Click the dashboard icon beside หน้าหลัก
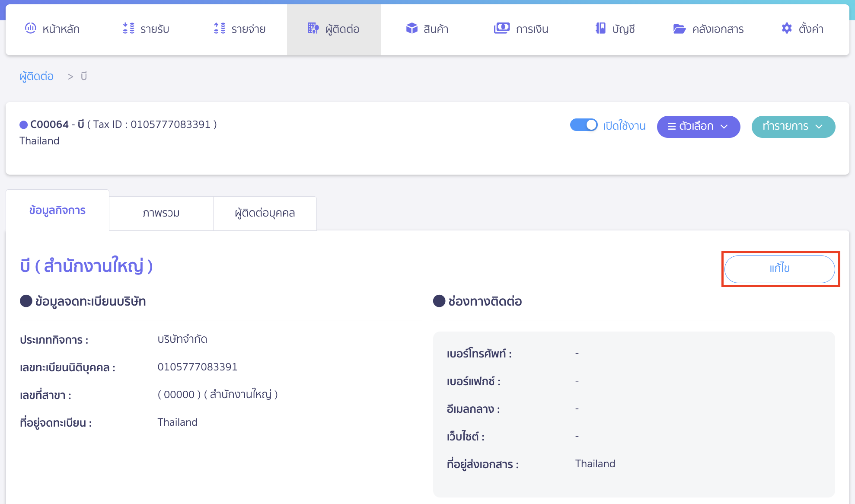 (x=30, y=29)
